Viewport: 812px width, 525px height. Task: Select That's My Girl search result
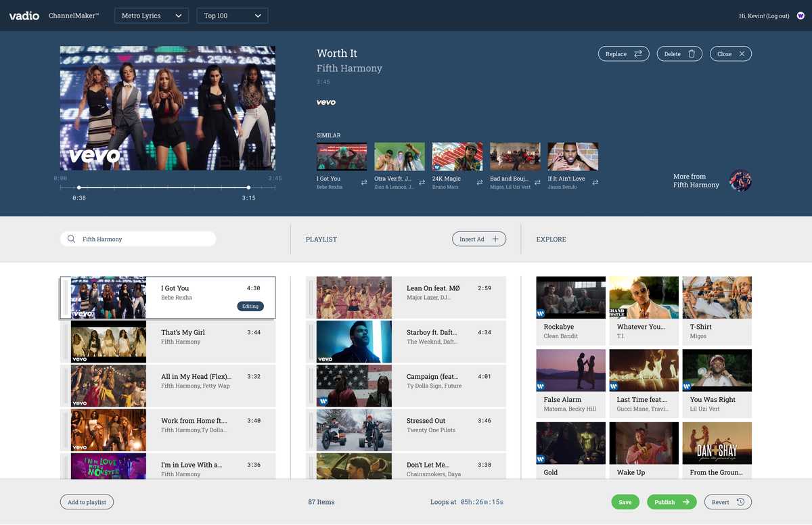coord(168,341)
